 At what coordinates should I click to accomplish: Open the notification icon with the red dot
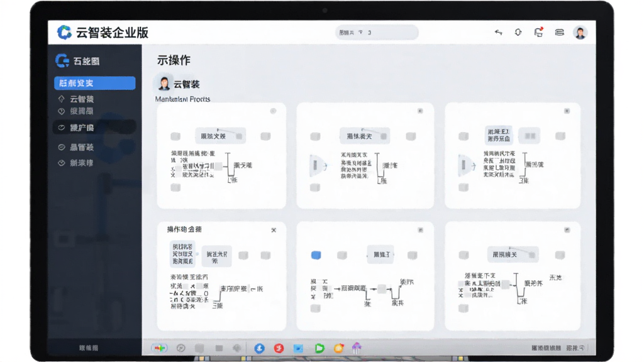pos(538,33)
